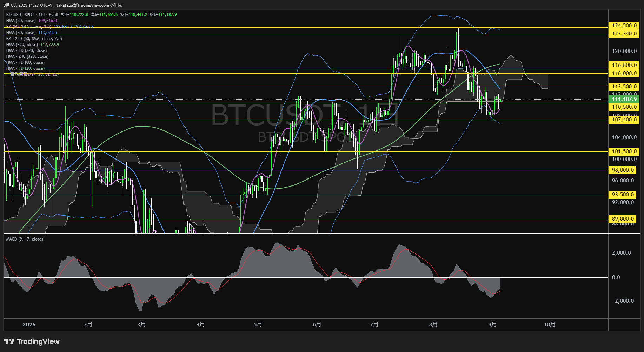Image resolution: width=644 pixels, height=352 pixels.
Task: Click the high value 高値111,461.5
Action: [104, 15]
